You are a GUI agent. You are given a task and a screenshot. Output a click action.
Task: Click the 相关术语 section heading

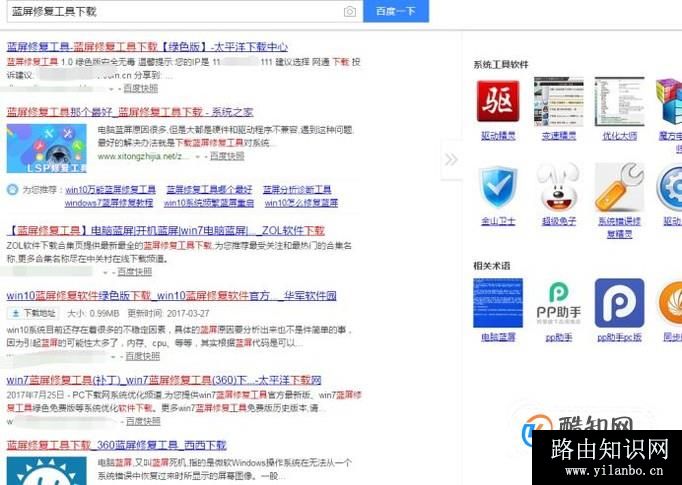[x=491, y=265]
